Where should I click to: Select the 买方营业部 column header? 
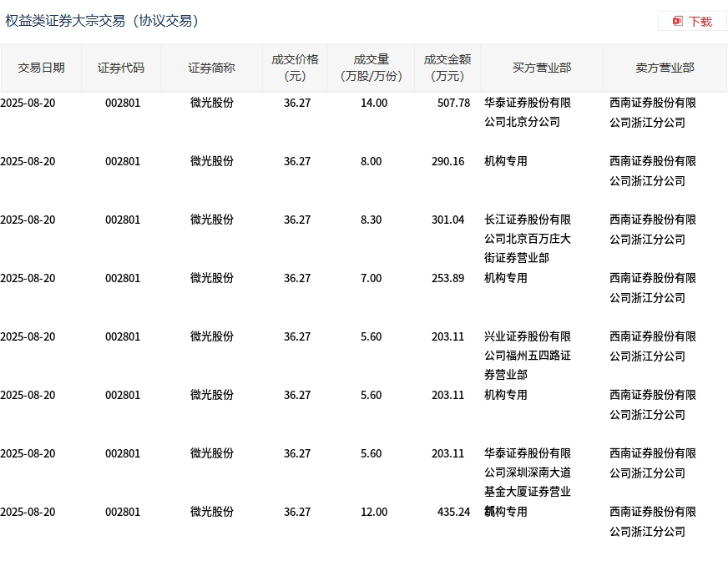click(542, 68)
